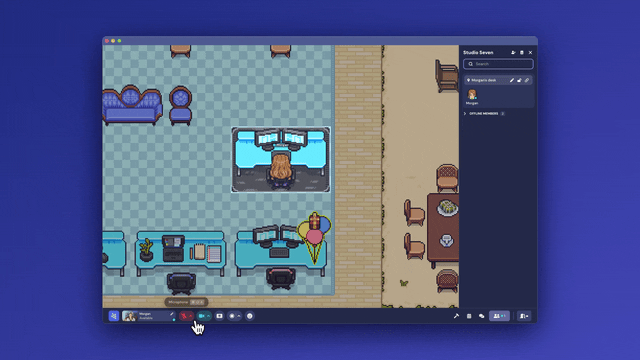Viewport: 640px width, 360px height.
Task: Expand the Offline Members section
Action: tap(484, 113)
